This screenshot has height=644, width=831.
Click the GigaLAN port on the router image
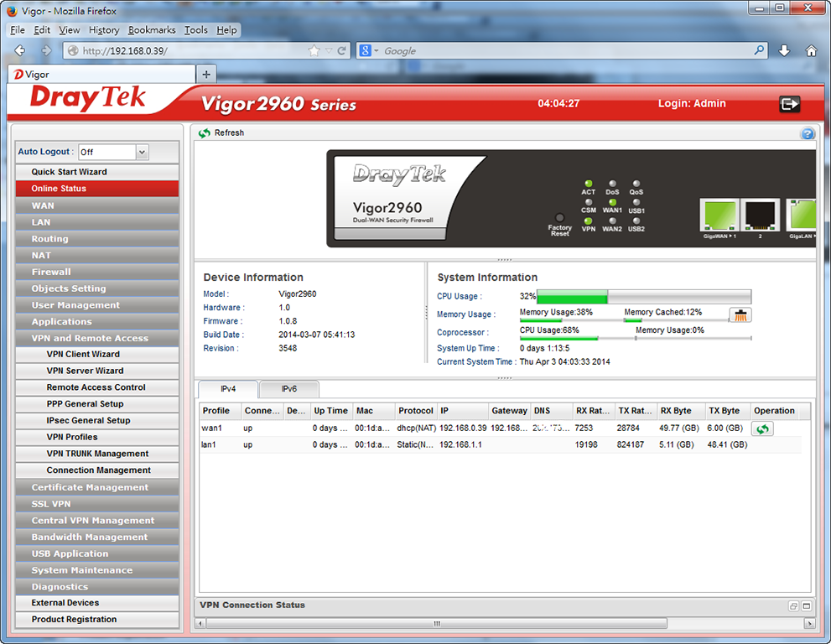click(802, 216)
